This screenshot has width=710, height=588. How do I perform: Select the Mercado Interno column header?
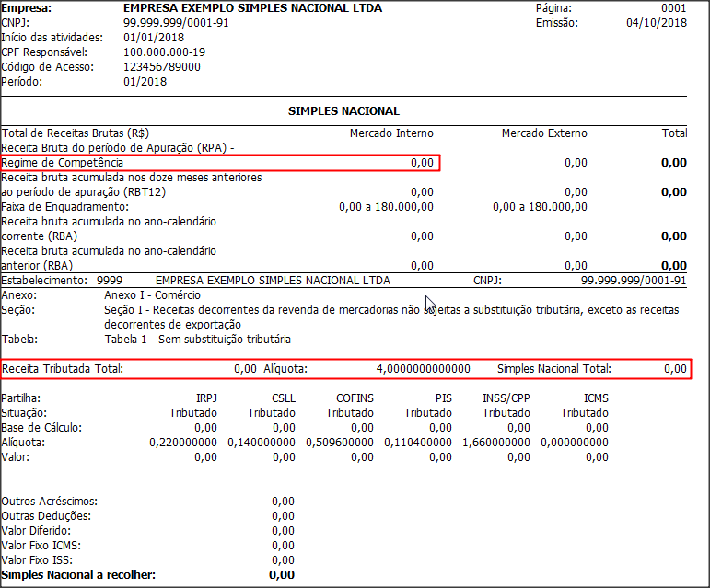pos(391,133)
